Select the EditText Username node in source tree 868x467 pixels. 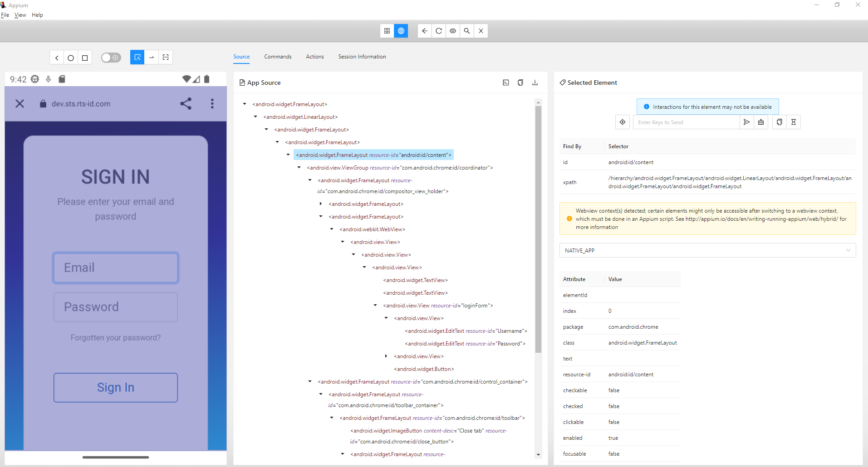466,331
